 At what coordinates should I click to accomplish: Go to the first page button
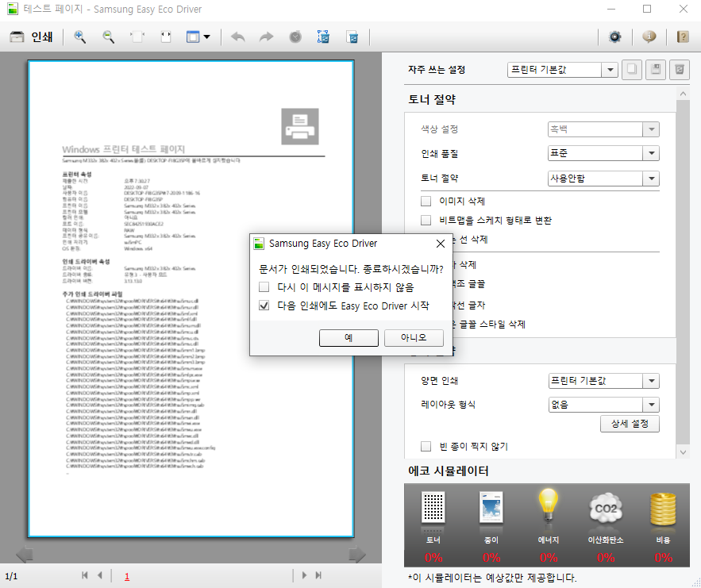click(85, 575)
